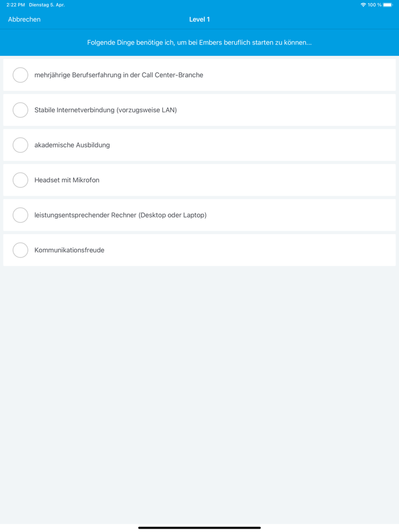Click the Level 1 title in header
Image resolution: width=399 pixels, height=532 pixels.
pos(199,19)
